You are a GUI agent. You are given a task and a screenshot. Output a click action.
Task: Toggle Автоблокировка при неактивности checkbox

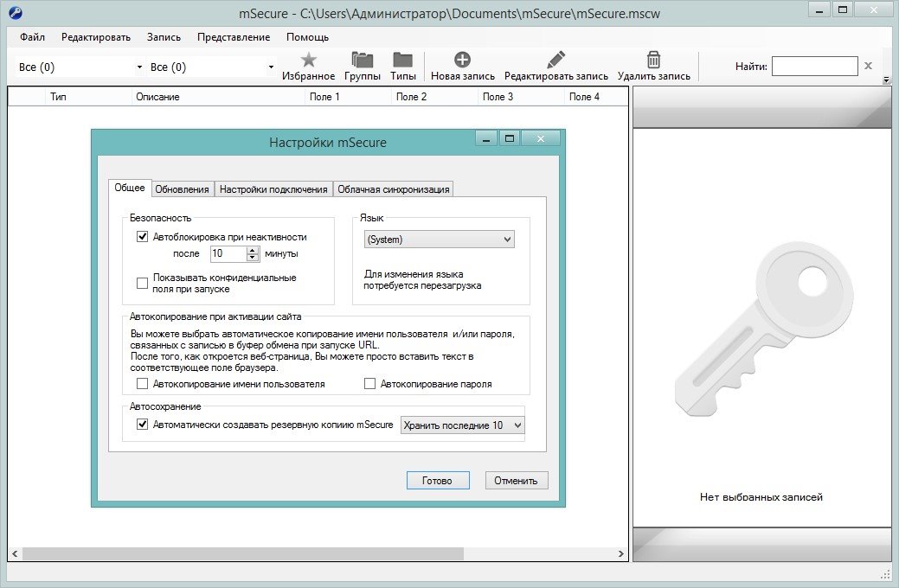[x=142, y=237]
